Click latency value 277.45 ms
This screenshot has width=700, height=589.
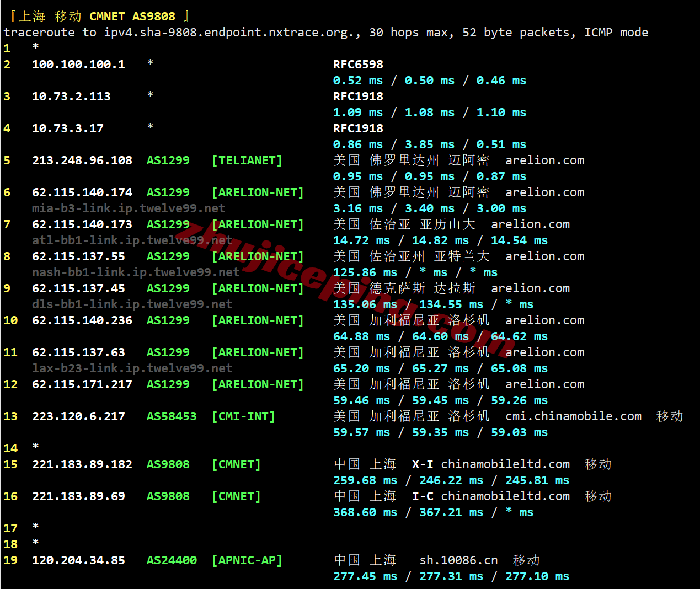[365, 576]
